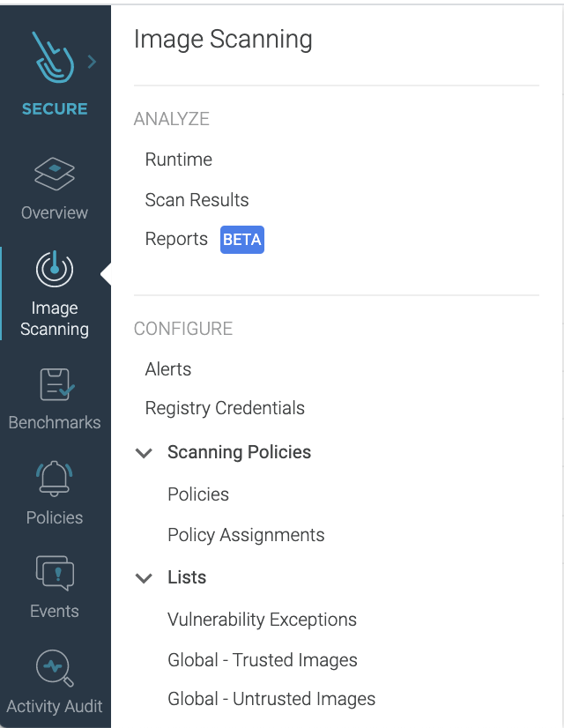This screenshot has height=728, width=564.
Task: Open the Activity Audit magnifier icon
Action: [x=55, y=668]
